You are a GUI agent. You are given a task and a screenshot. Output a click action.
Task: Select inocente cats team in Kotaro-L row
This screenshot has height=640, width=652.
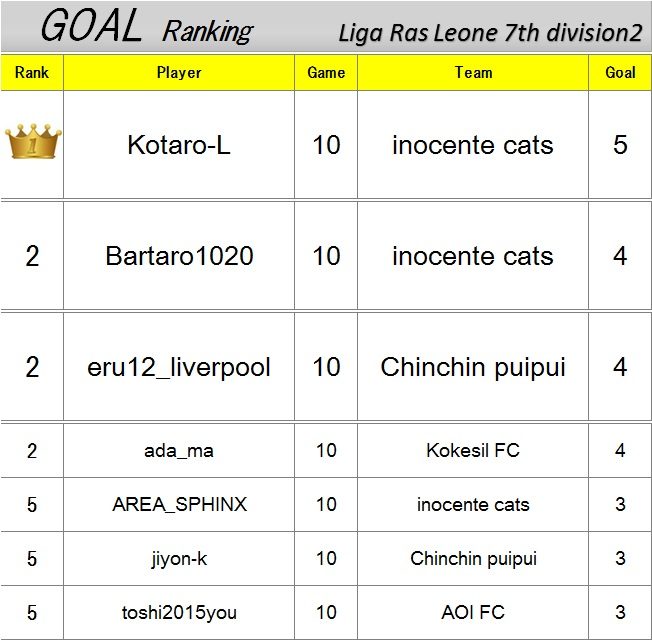click(x=473, y=145)
